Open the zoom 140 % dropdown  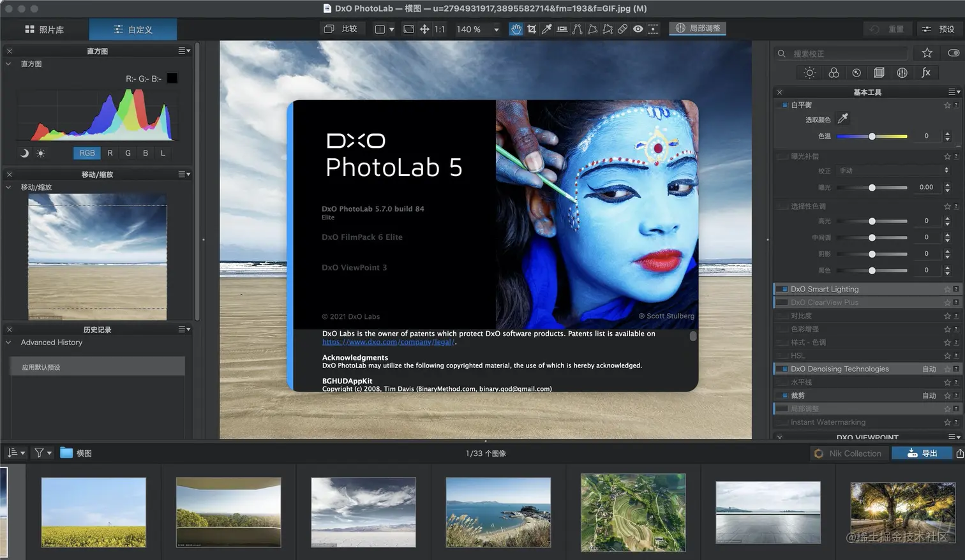point(496,29)
